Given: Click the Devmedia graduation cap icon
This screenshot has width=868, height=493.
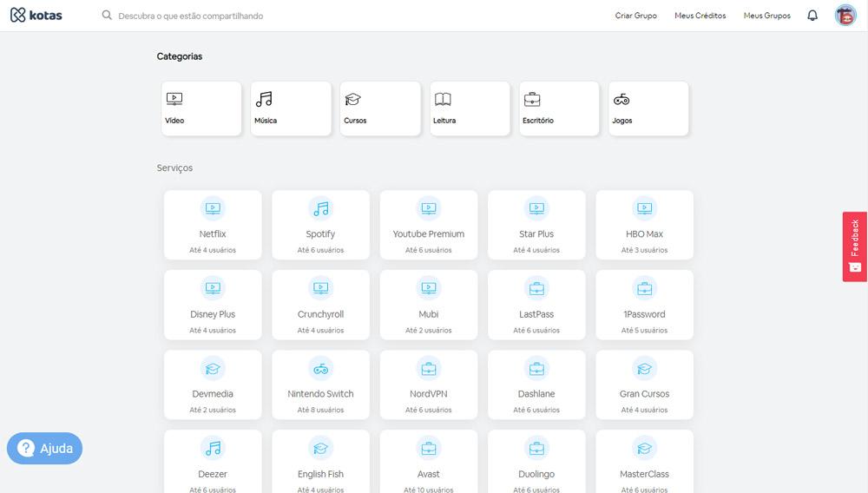Looking at the screenshot, I should click(213, 369).
